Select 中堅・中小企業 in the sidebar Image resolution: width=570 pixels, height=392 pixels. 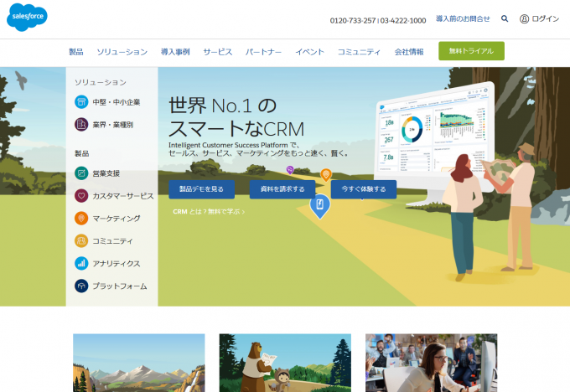point(117,102)
